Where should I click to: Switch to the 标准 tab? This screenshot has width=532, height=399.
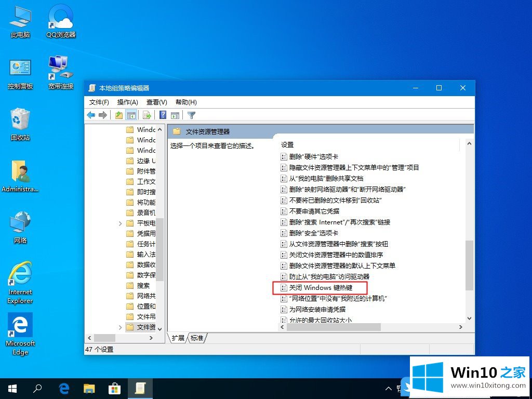pyautogui.click(x=197, y=338)
